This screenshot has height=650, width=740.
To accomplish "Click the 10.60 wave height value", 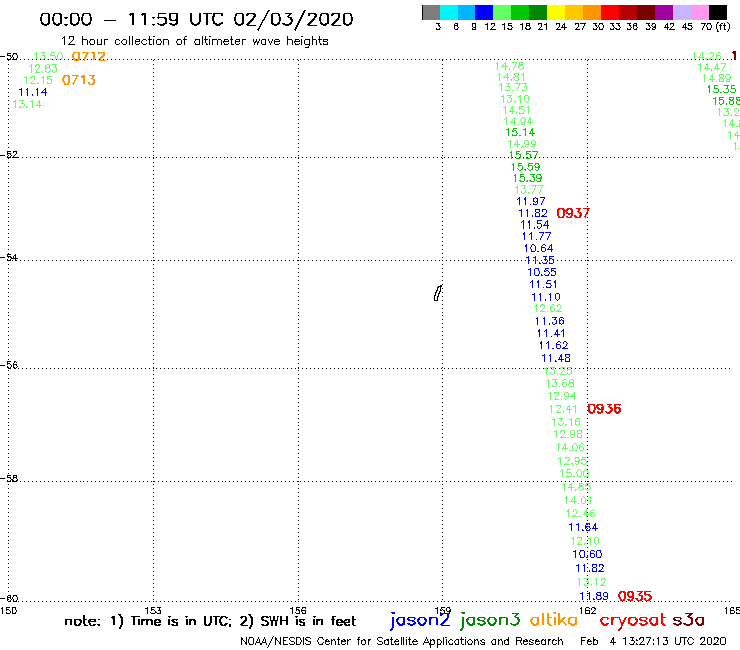I will (x=588, y=554).
